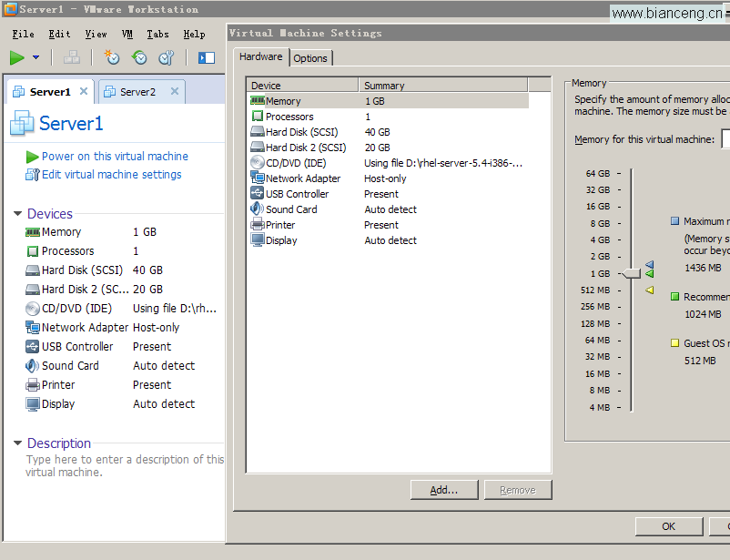
Task: Click Power on this virtual machine link
Action: tap(115, 156)
